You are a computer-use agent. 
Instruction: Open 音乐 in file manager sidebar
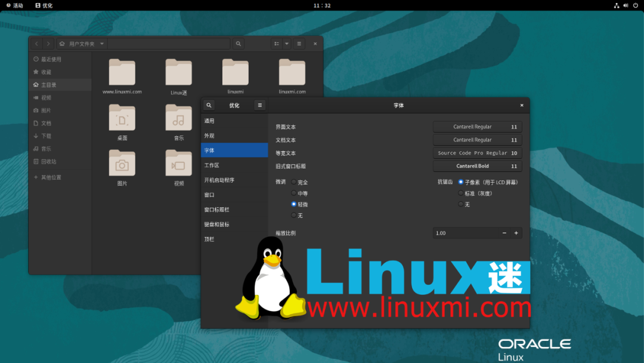click(60, 149)
